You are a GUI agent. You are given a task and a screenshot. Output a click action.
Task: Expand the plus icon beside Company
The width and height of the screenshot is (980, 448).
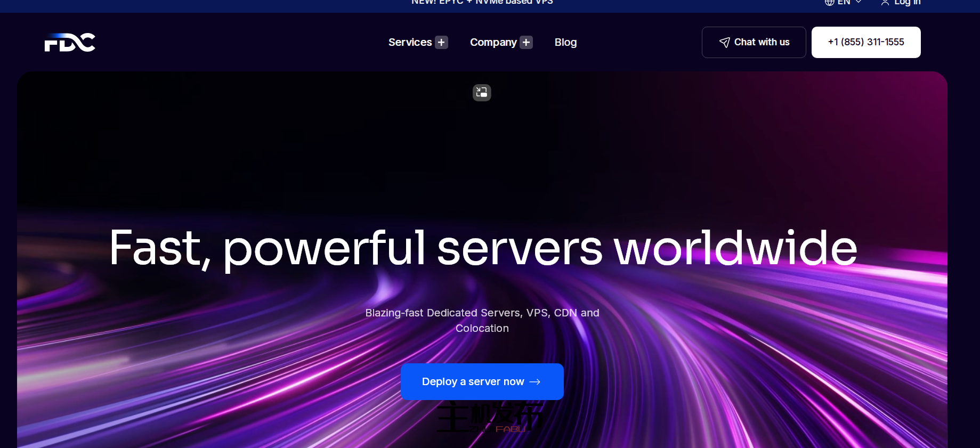click(526, 42)
